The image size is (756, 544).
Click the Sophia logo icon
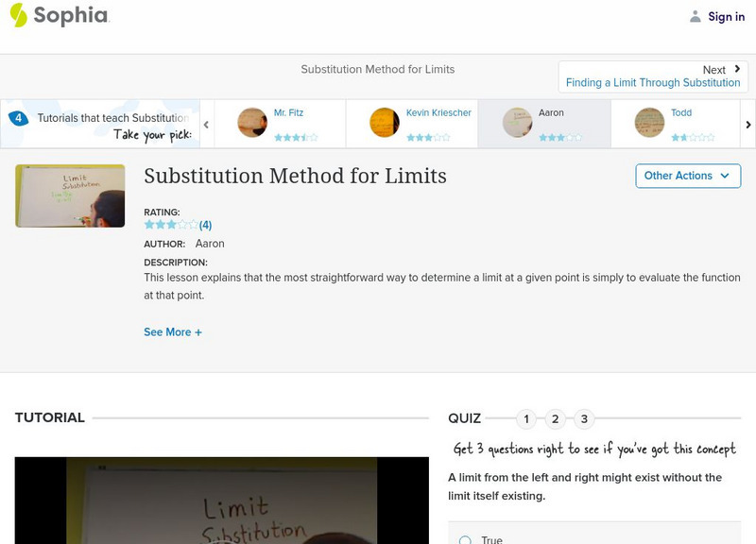(18, 15)
